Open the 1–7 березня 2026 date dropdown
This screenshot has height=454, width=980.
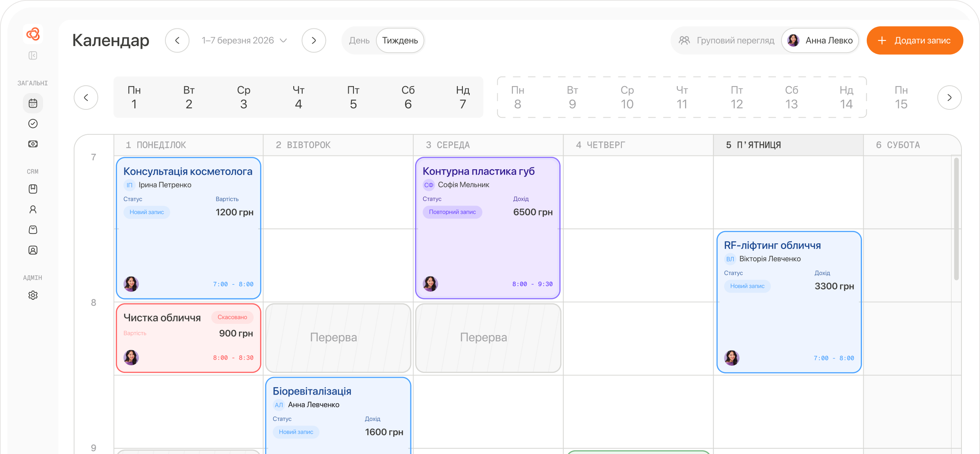244,40
